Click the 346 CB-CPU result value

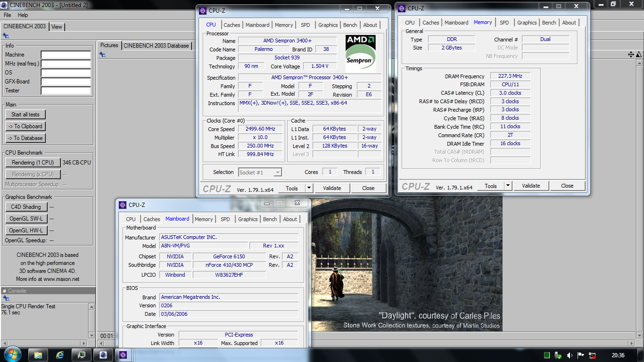[x=77, y=163]
